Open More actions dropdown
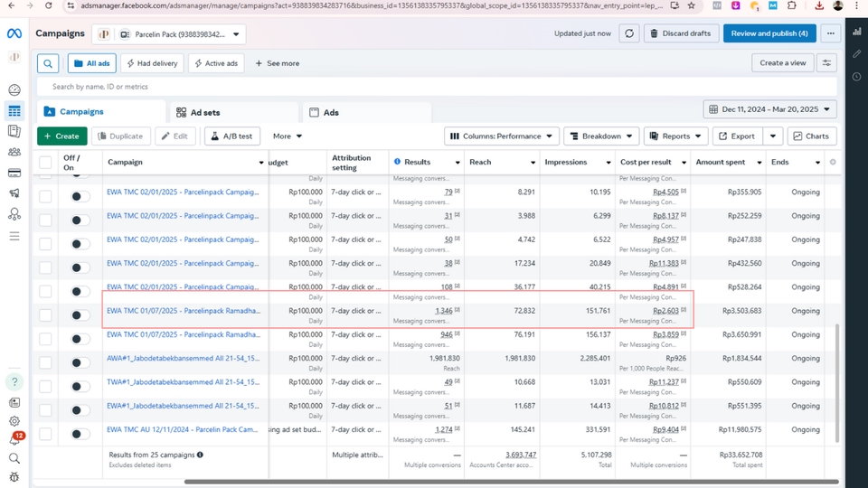The height and width of the screenshot is (488, 868). (288, 136)
